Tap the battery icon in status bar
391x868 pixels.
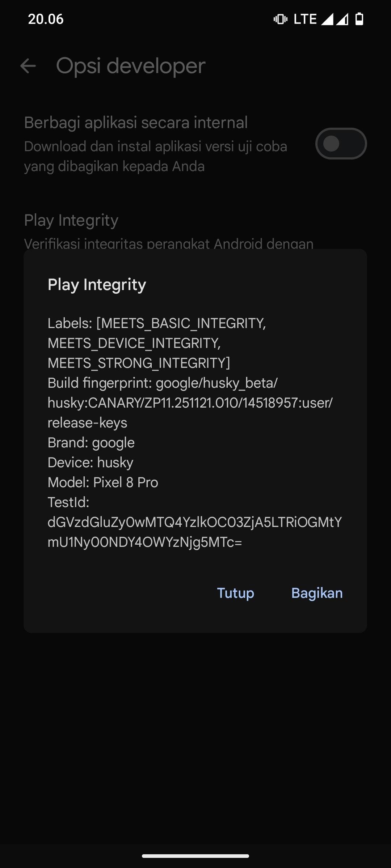tap(359, 19)
